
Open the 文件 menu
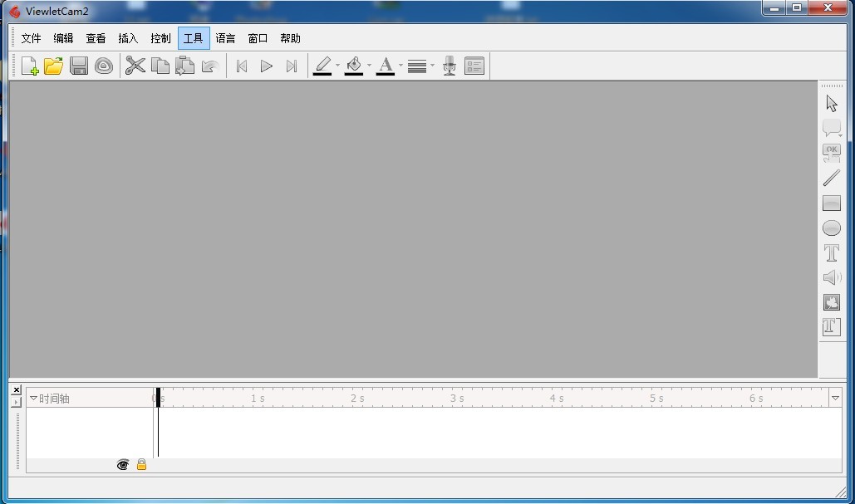click(x=31, y=38)
